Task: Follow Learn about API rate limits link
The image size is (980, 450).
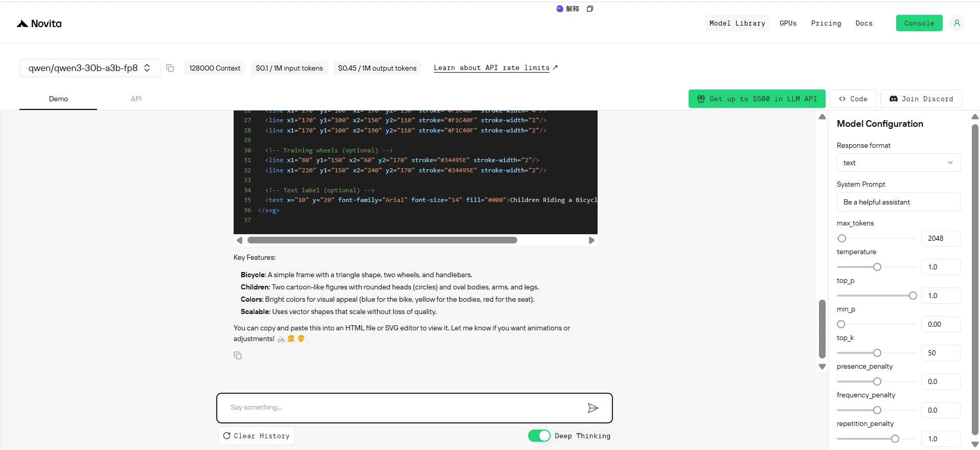Action: (495, 67)
